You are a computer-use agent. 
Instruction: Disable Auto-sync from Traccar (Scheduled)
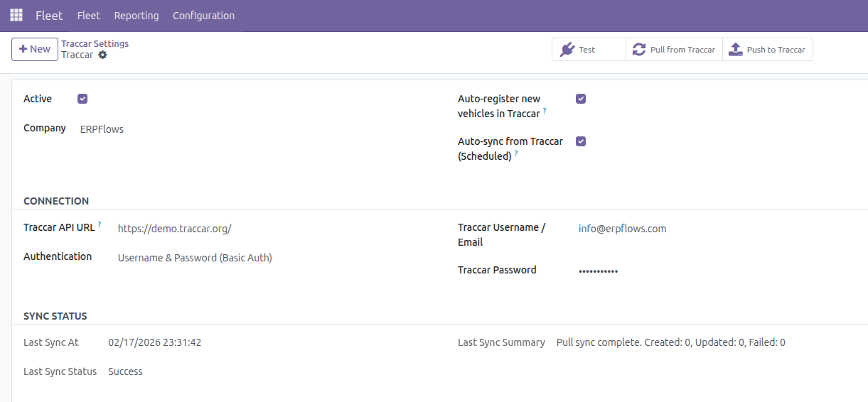tap(581, 141)
